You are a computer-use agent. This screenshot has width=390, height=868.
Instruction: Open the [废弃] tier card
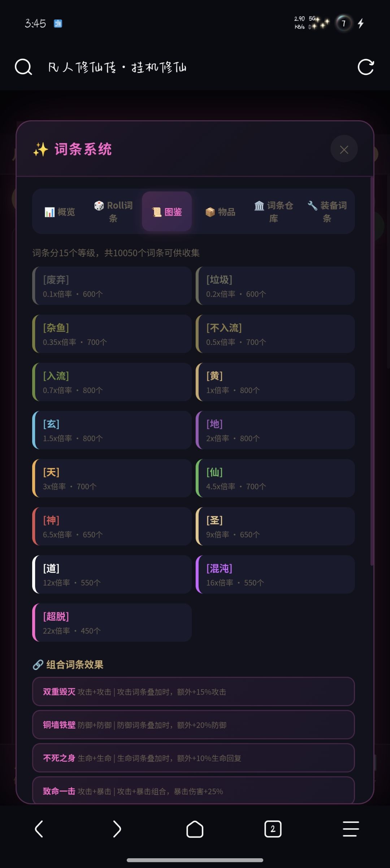[112, 286]
